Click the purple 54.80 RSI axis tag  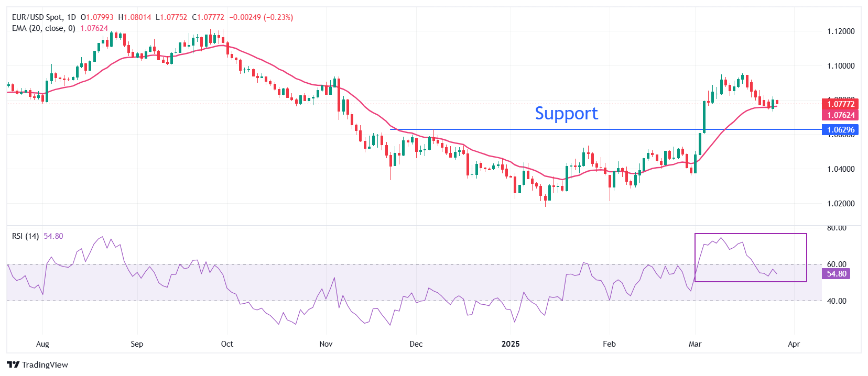tap(836, 274)
